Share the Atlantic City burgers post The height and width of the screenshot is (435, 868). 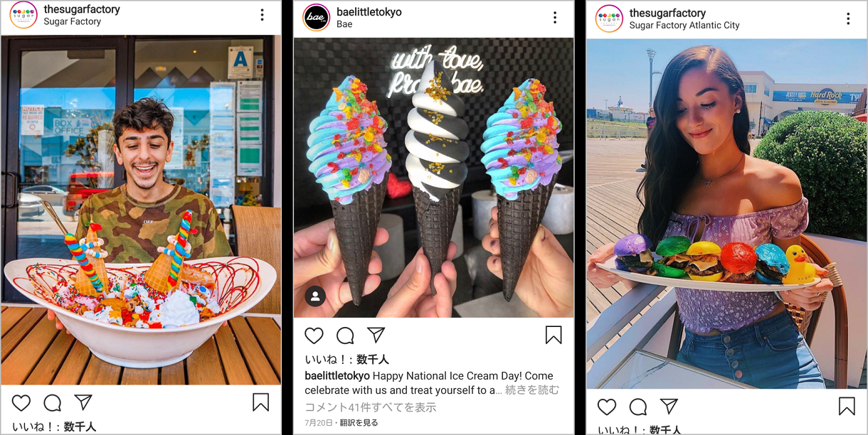pyautogui.click(x=669, y=406)
